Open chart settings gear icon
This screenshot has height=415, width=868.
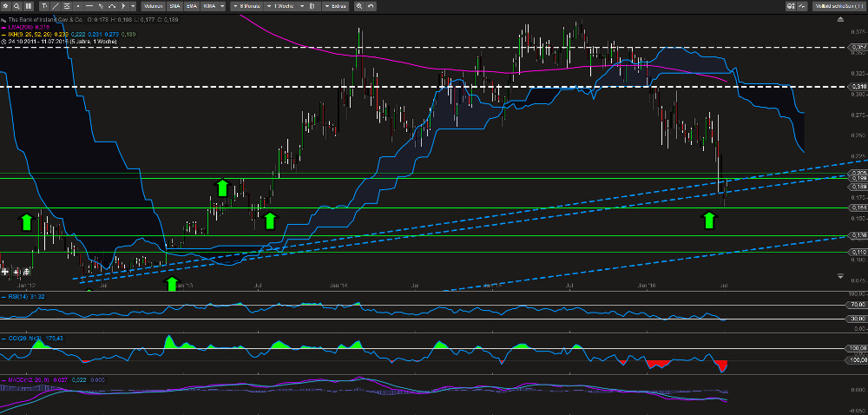5,6
